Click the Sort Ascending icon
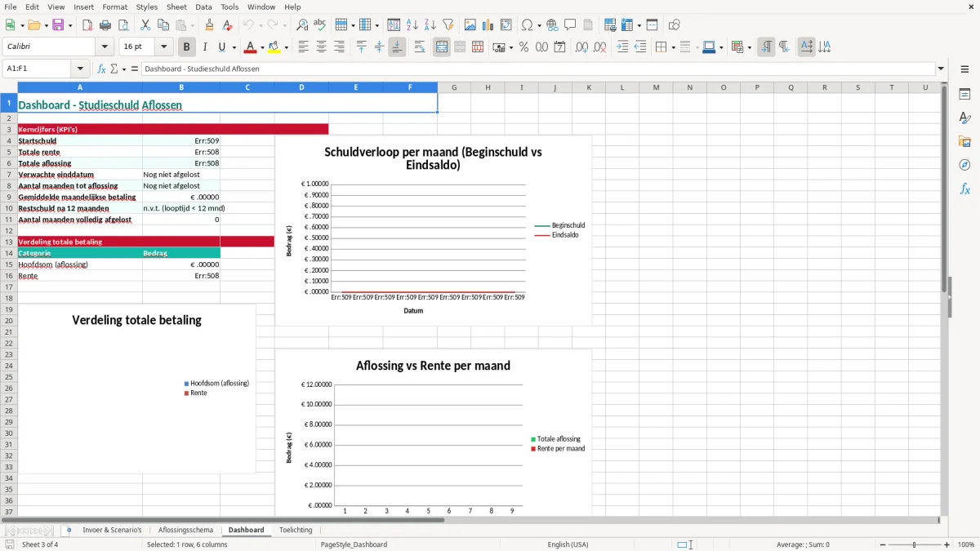 click(x=412, y=25)
